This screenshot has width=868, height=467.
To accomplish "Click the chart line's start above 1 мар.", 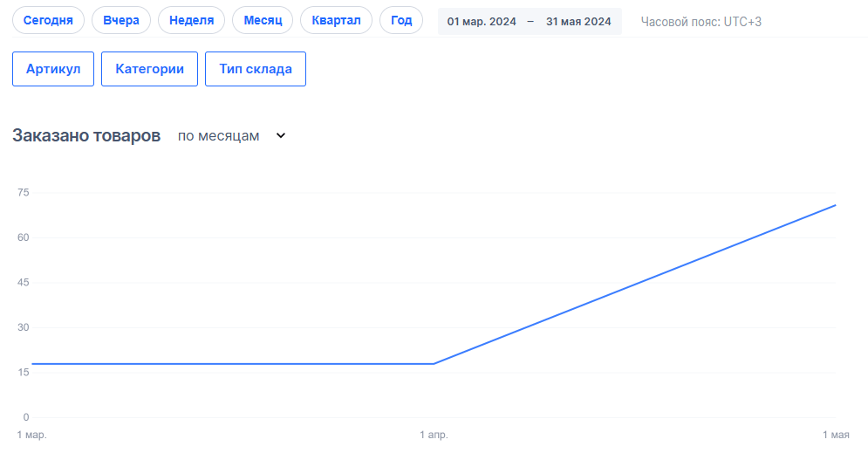I will click(x=31, y=363).
